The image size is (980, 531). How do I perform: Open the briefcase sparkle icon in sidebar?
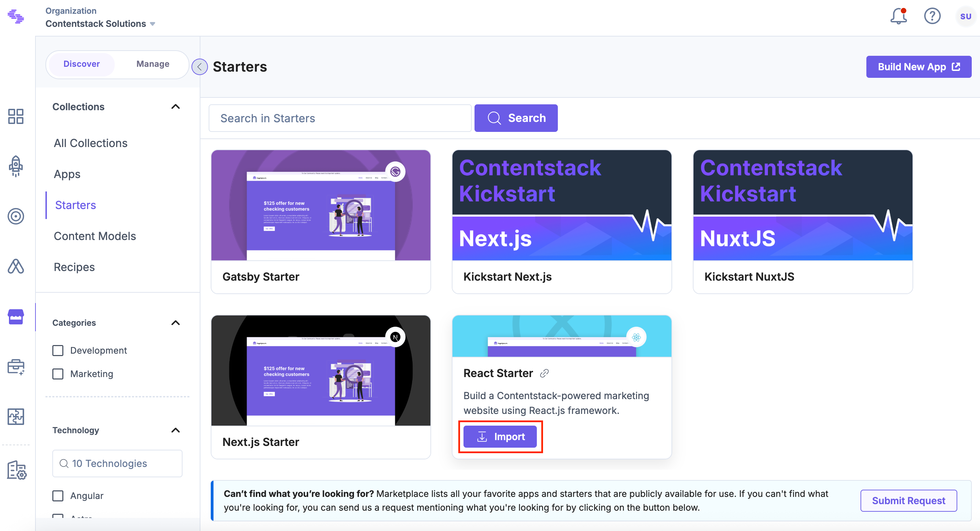click(x=15, y=367)
